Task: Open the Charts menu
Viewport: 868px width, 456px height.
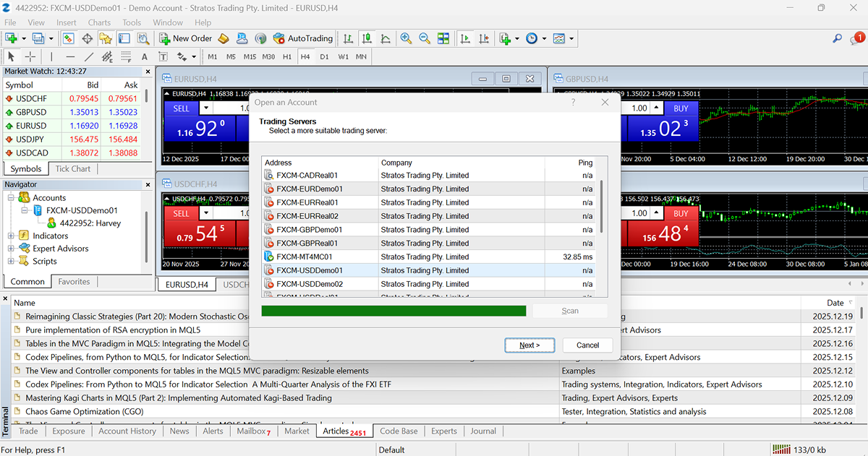Action: coord(99,22)
